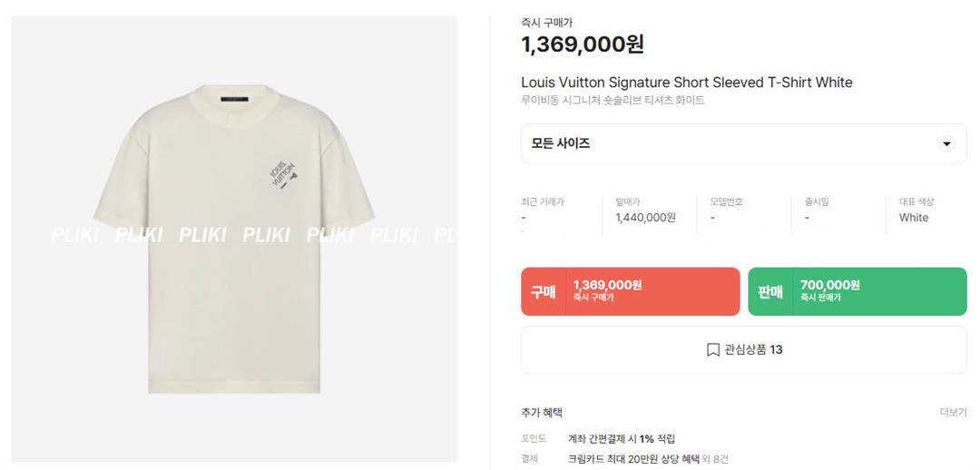Expand the 모든 사이즈 size selector

(x=744, y=143)
